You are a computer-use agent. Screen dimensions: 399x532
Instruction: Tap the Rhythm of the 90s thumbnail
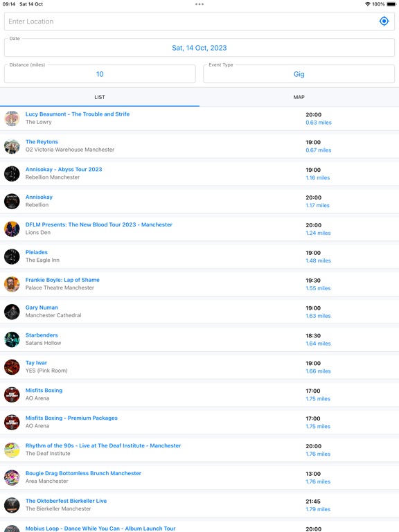point(12,450)
